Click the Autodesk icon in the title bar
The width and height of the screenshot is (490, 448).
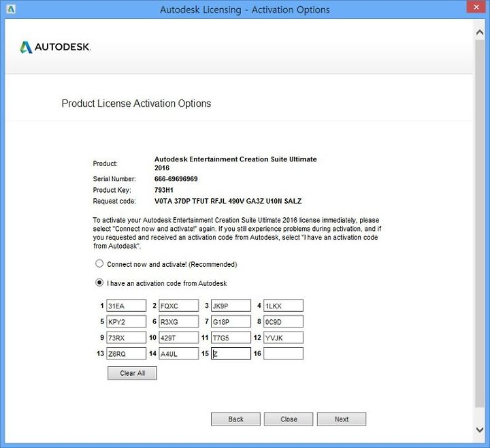(x=10, y=9)
